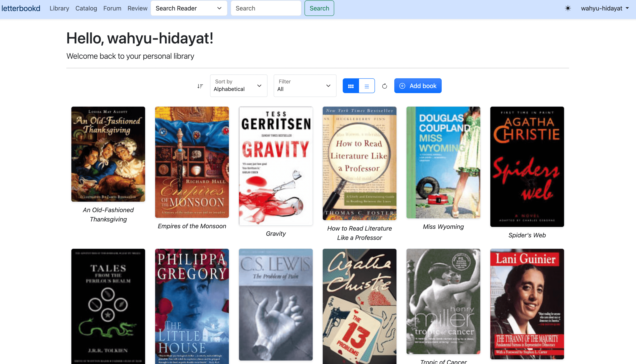
Task: Open the Gravity book cover
Action: [x=276, y=166]
